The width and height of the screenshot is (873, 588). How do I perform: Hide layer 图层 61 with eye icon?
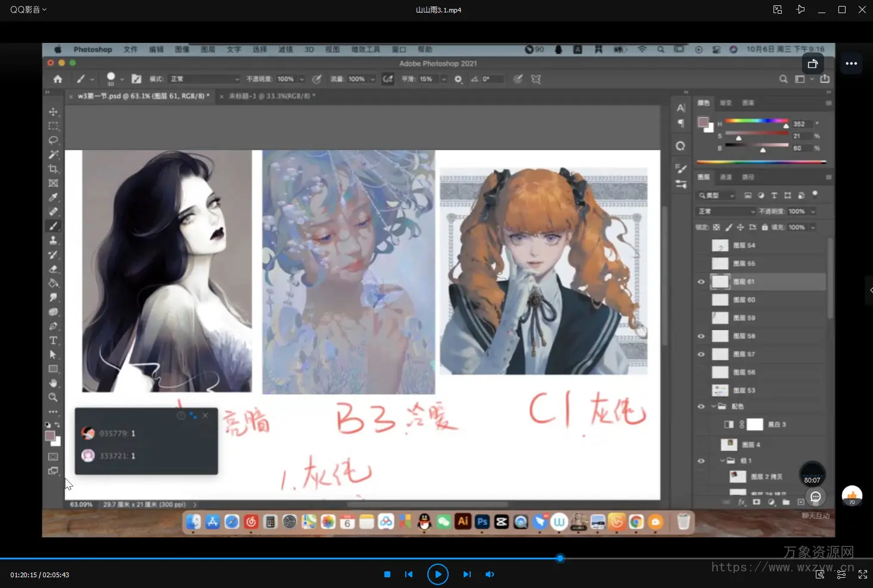tap(701, 282)
